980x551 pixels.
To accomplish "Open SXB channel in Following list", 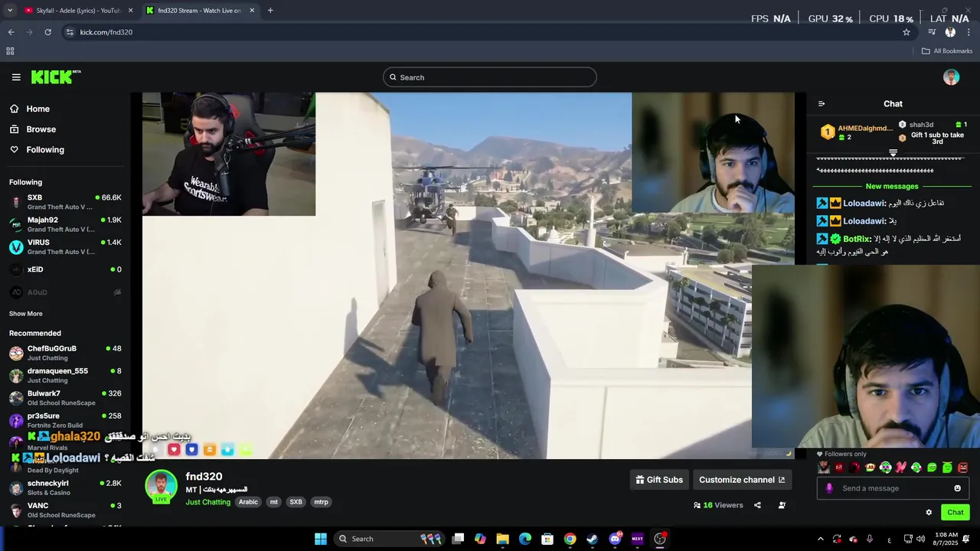I will click(x=65, y=202).
